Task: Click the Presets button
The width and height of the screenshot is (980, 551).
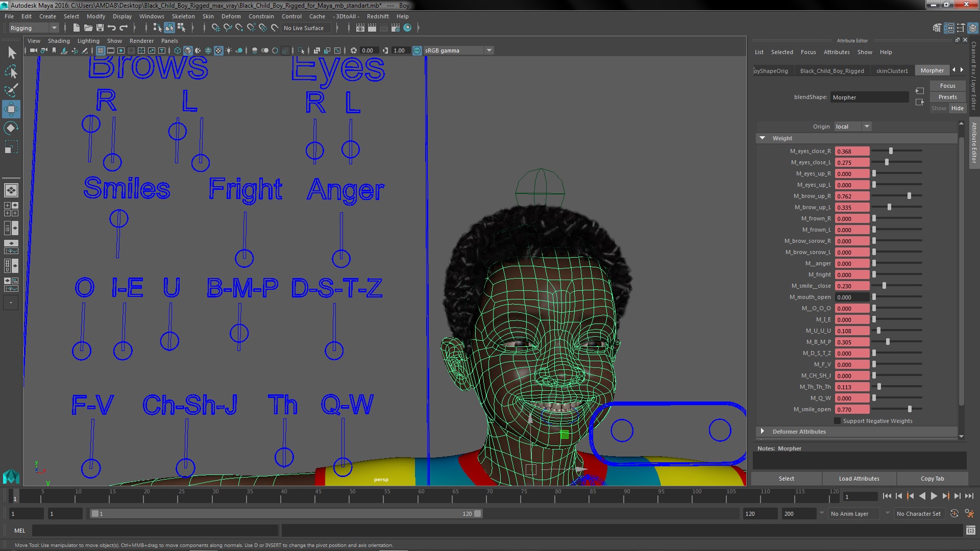Action: [947, 97]
